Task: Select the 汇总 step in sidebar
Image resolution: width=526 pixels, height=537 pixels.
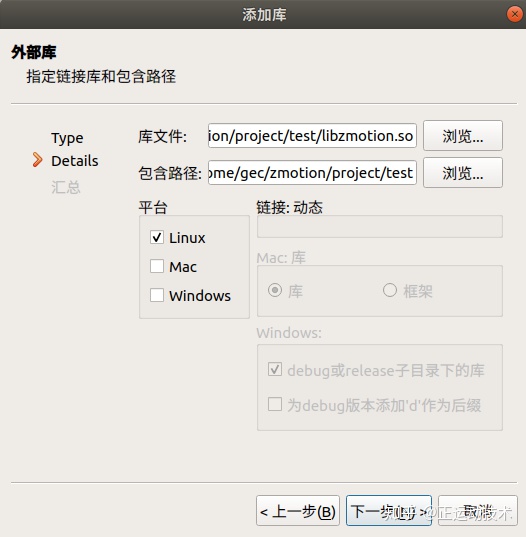Action: pyautogui.click(x=66, y=187)
